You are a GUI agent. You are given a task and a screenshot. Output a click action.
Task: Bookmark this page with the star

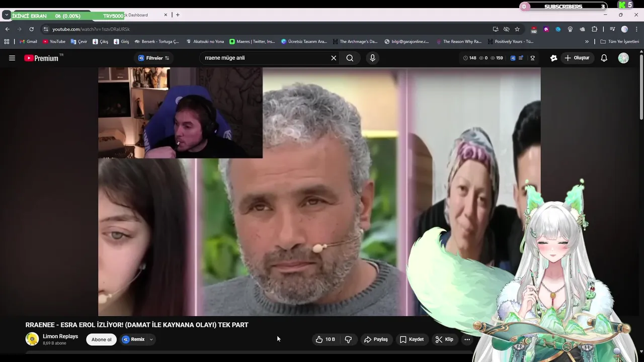tap(517, 29)
